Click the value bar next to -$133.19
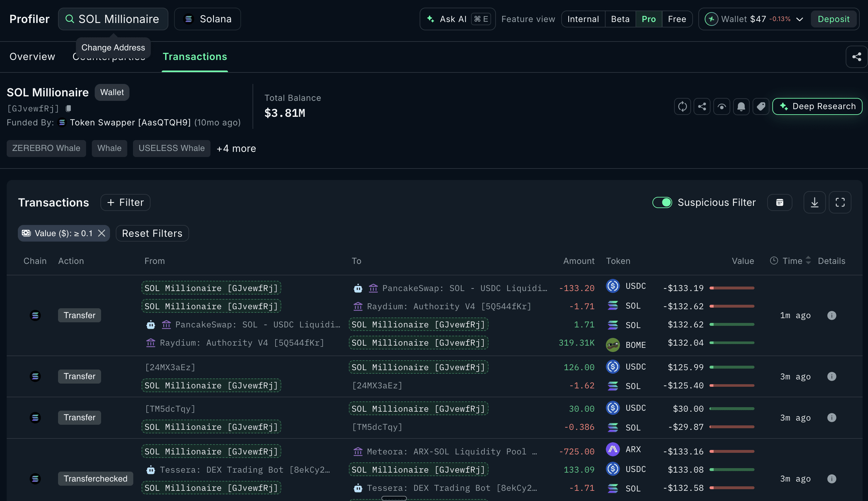Image resolution: width=868 pixels, height=501 pixels. pyautogui.click(x=732, y=288)
